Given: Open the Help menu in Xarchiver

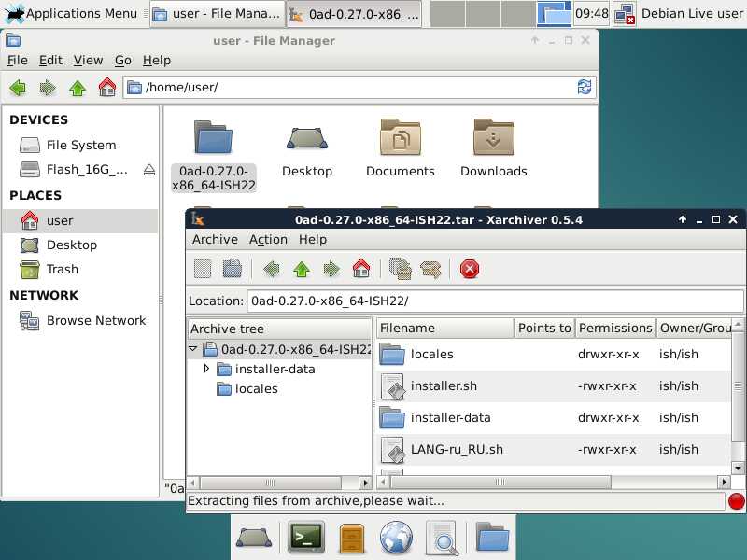Looking at the screenshot, I should point(313,240).
